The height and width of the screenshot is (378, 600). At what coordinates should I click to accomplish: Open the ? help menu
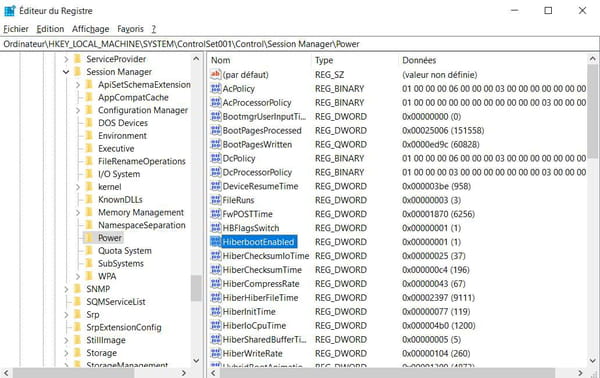pyautogui.click(x=153, y=29)
